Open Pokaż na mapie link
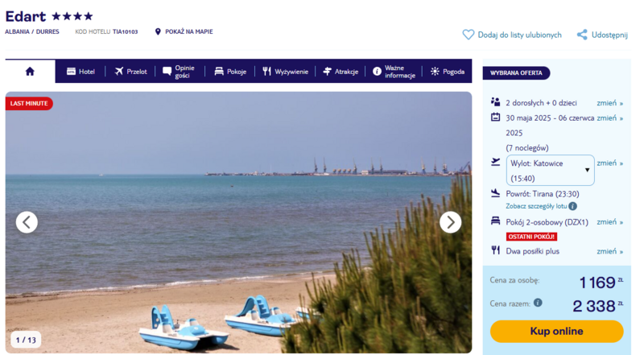The width and height of the screenshot is (644, 355). 189,31
